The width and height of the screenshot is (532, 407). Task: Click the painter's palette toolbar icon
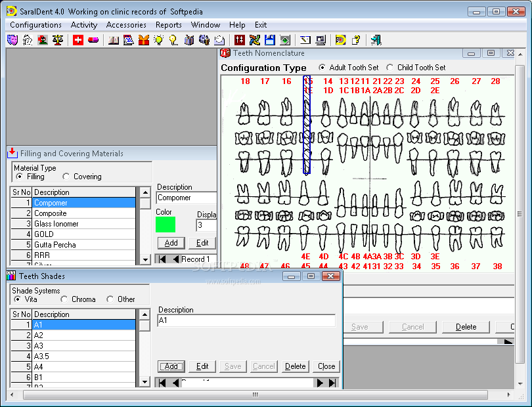[x=204, y=40]
